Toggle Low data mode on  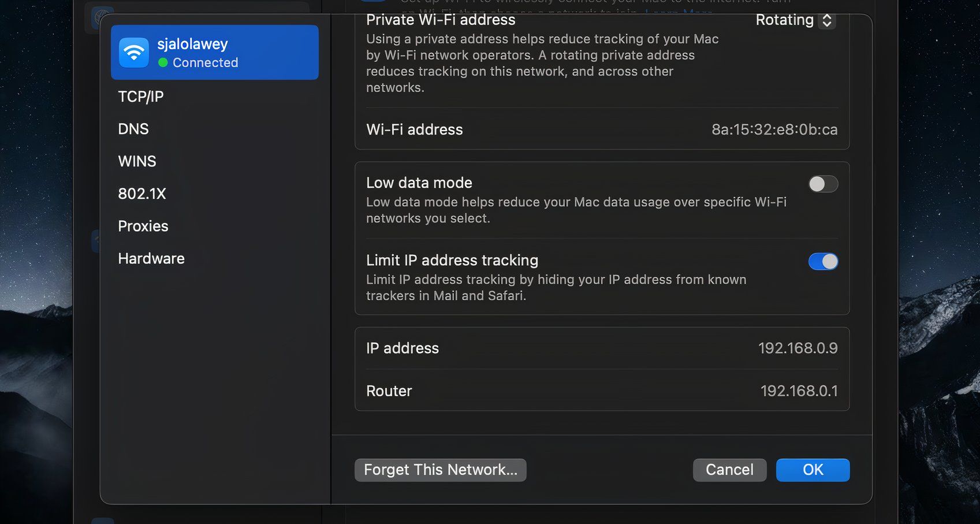822,184
